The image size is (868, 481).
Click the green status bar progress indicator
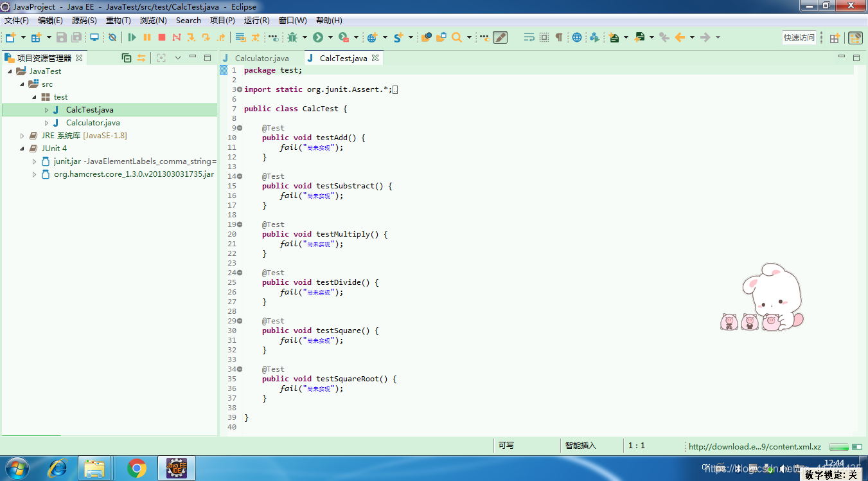tap(839, 447)
